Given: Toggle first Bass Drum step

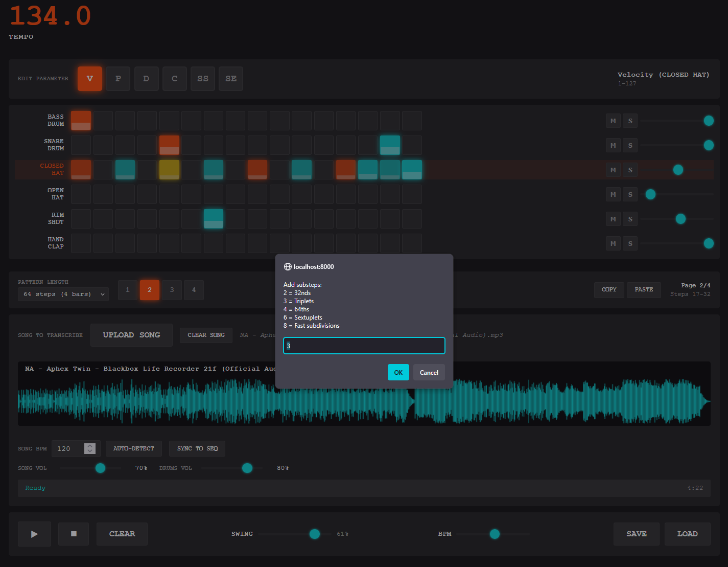Looking at the screenshot, I should 81,121.
